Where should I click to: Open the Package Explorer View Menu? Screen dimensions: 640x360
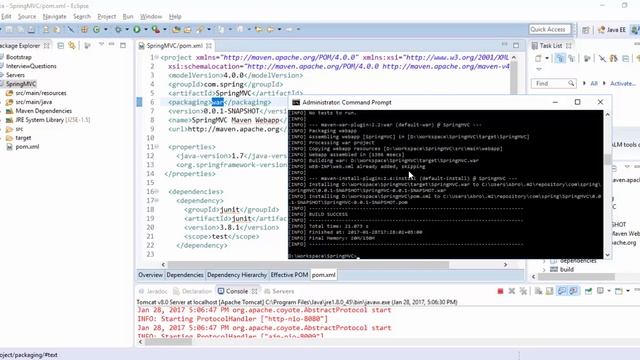click(101, 44)
